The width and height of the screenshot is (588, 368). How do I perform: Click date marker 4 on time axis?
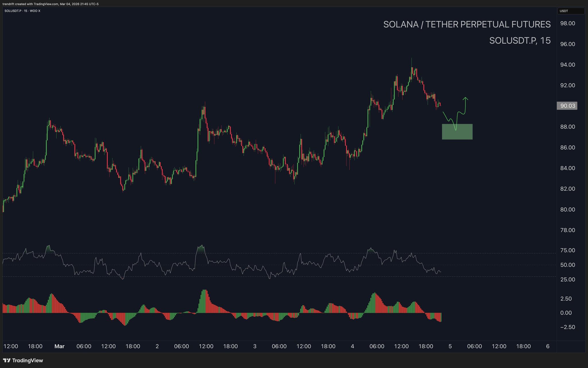point(352,346)
